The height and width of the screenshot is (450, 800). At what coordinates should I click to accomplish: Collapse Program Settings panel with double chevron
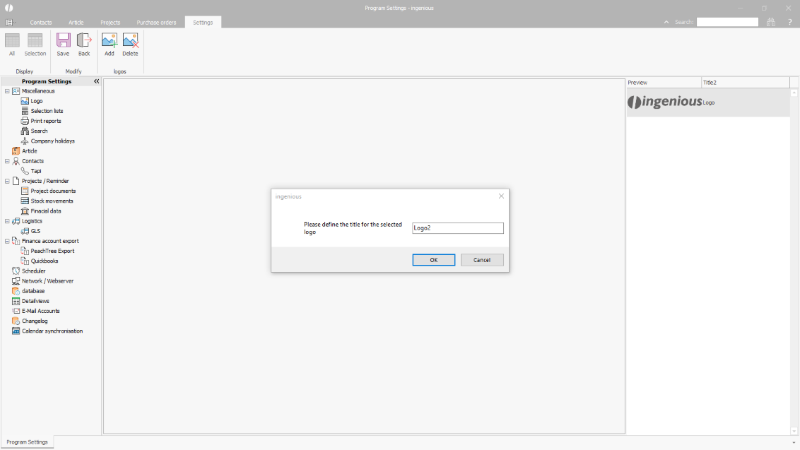pos(96,81)
